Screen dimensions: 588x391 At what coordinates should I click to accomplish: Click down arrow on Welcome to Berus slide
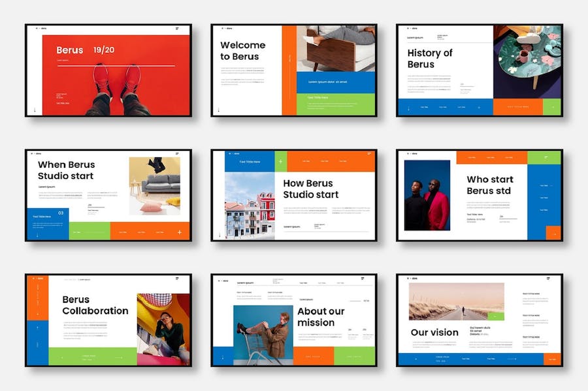[x=219, y=110]
